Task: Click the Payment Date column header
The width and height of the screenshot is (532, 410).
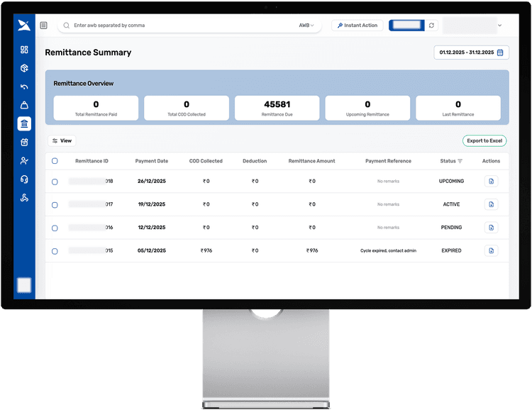Action: (x=152, y=161)
